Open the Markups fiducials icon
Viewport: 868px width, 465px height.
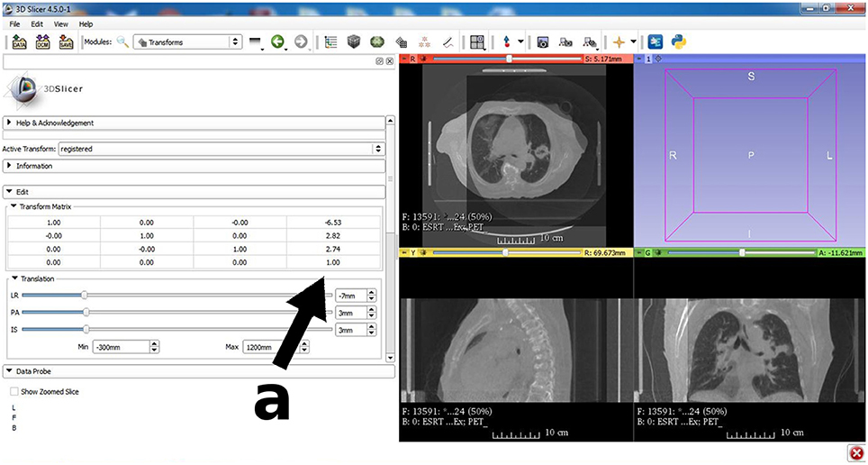pyautogui.click(x=425, y=42)
